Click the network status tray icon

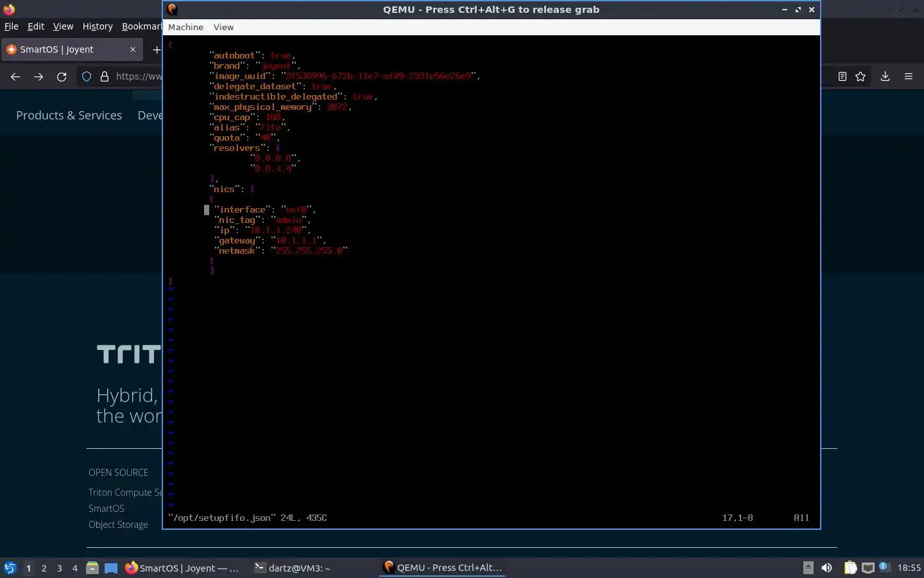click(x=868, y=568)
